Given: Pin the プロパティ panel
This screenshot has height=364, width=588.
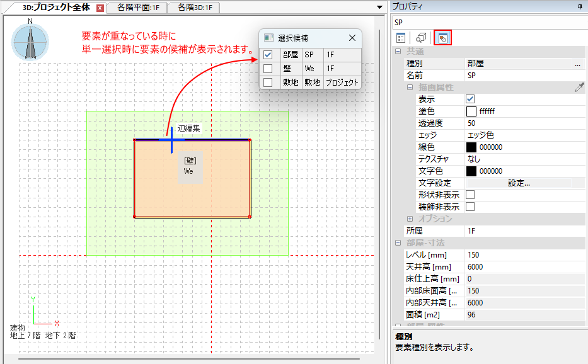Looking at the screenshot, I should click(x=580, y=6).
